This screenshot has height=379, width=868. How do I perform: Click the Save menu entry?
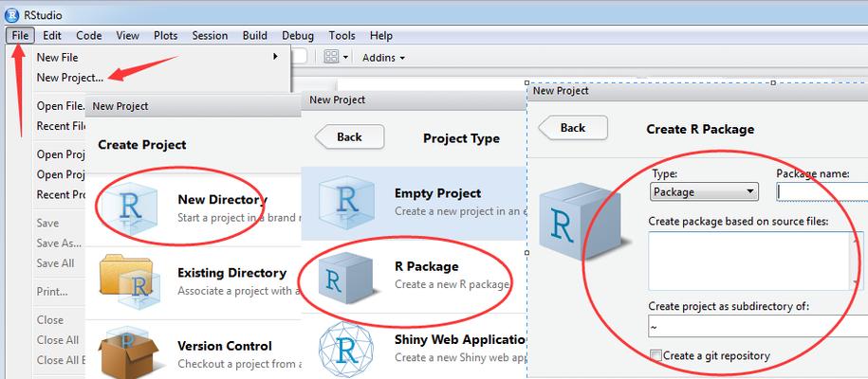(47, 223)
